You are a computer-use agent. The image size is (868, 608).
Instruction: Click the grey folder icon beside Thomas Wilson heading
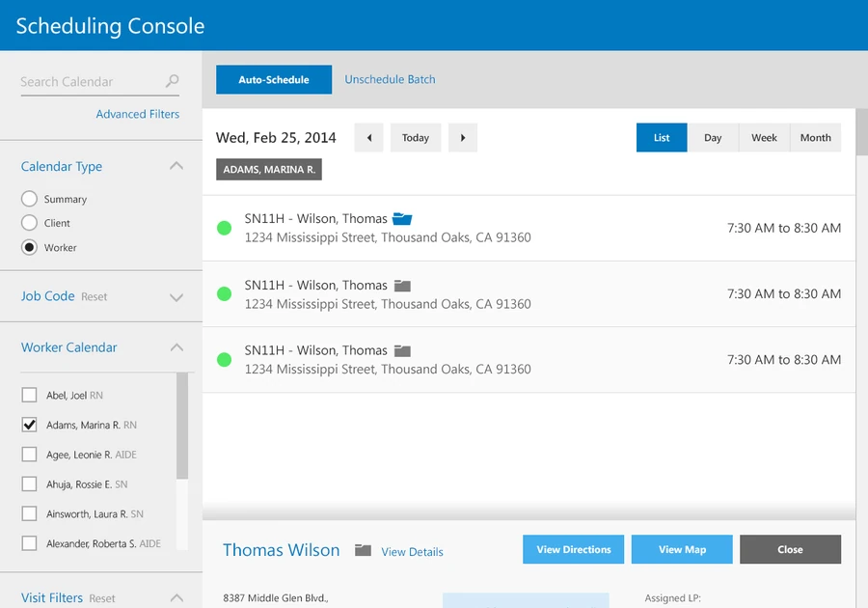coord(364,550)
